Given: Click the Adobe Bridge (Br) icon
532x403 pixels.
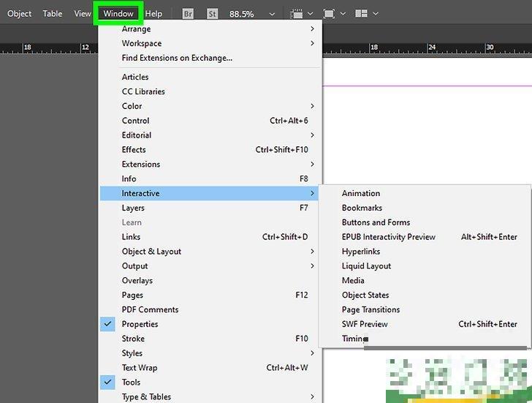Looking at the screenshot, I should (x=188, y=14).
